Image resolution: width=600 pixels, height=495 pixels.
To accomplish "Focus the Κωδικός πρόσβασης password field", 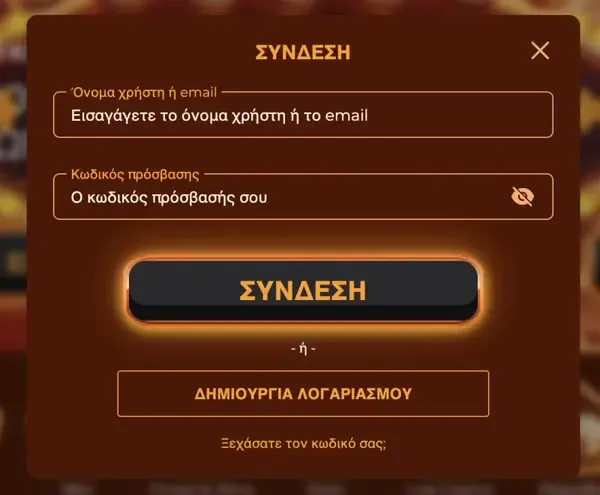I will [303, 197].
